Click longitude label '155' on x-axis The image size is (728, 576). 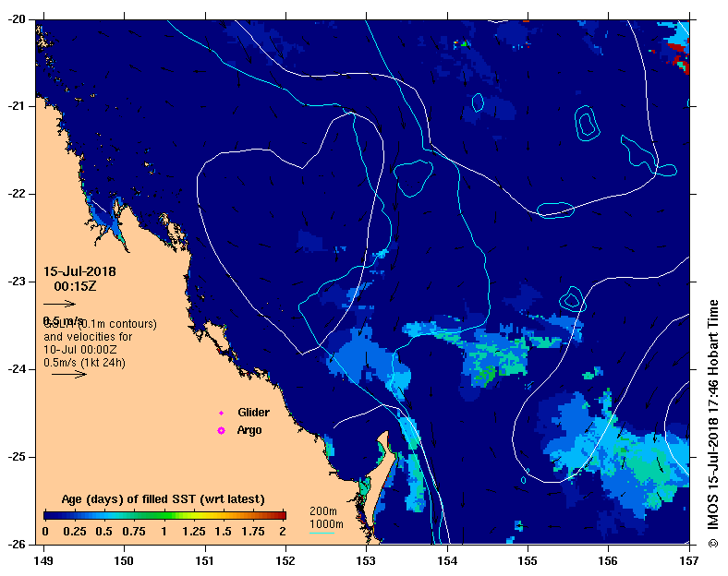coord(528,560)
